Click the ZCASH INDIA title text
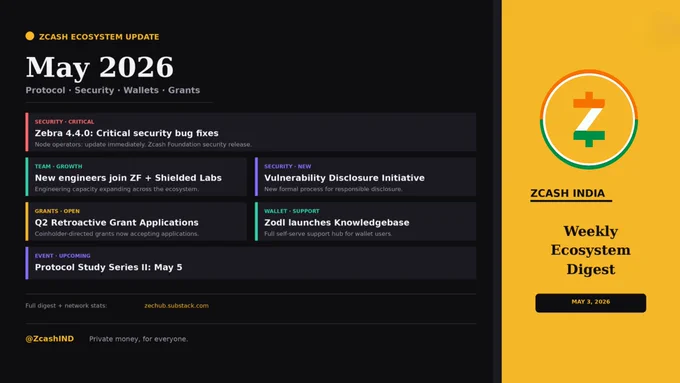The image size is (680, 383). (568, 193)
